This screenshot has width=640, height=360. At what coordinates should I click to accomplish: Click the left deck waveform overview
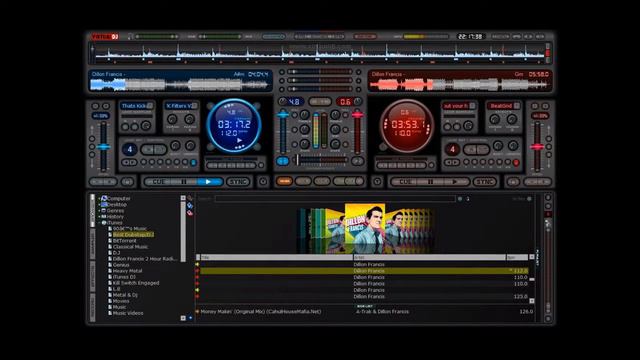[x=180, y=84]
